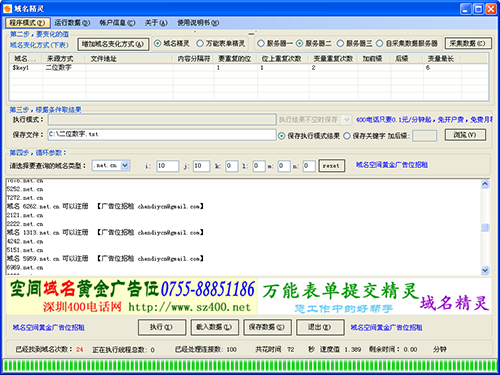Select the 万能表单精灵 radio option

click(221, 43)
